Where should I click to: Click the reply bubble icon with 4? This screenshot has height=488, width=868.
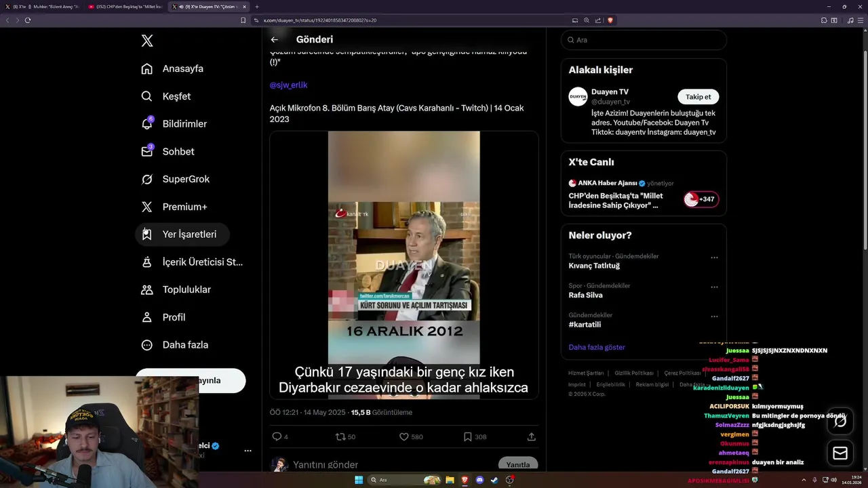(x=277, y=436)
